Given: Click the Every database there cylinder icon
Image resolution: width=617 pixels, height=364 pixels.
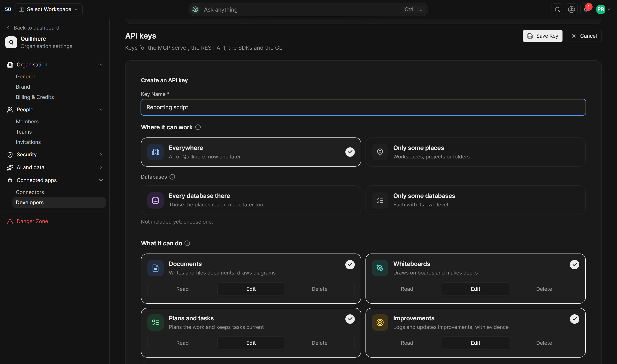Looking at the screenshot, I should click(x=156, y=200).
